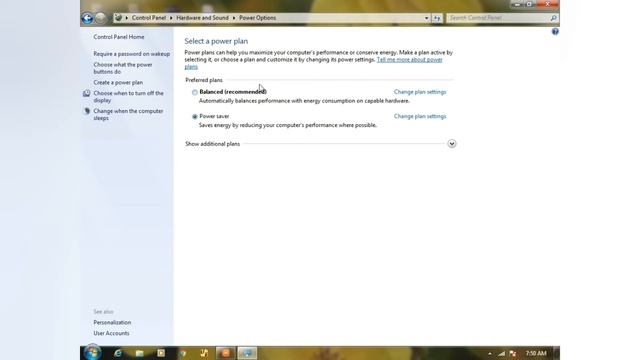Go back using the blue Back arrow

[87, 18]
